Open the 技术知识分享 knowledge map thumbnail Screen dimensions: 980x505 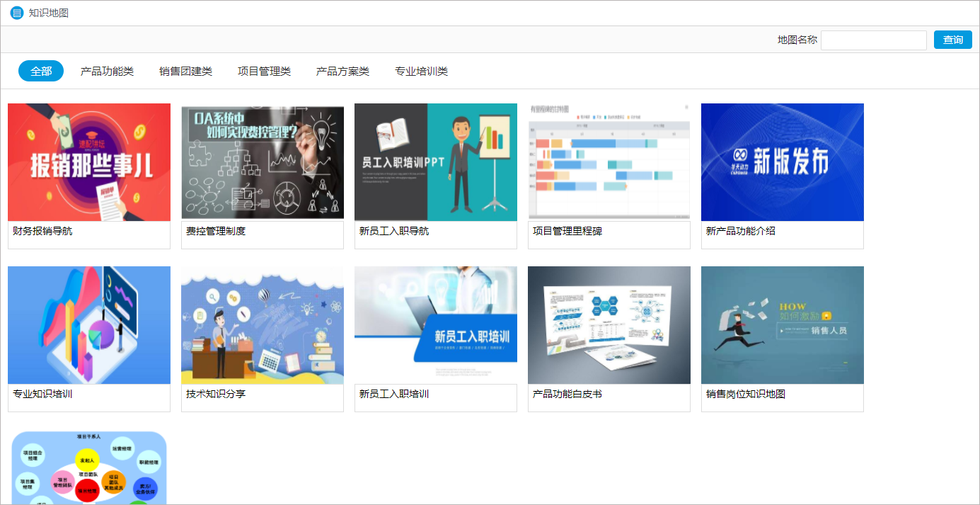(262, 325)
